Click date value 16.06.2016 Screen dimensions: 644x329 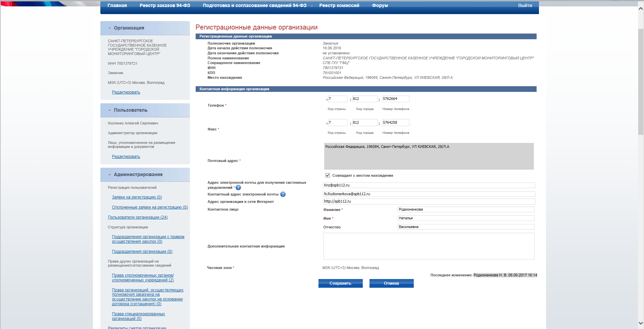coord(332,48)
